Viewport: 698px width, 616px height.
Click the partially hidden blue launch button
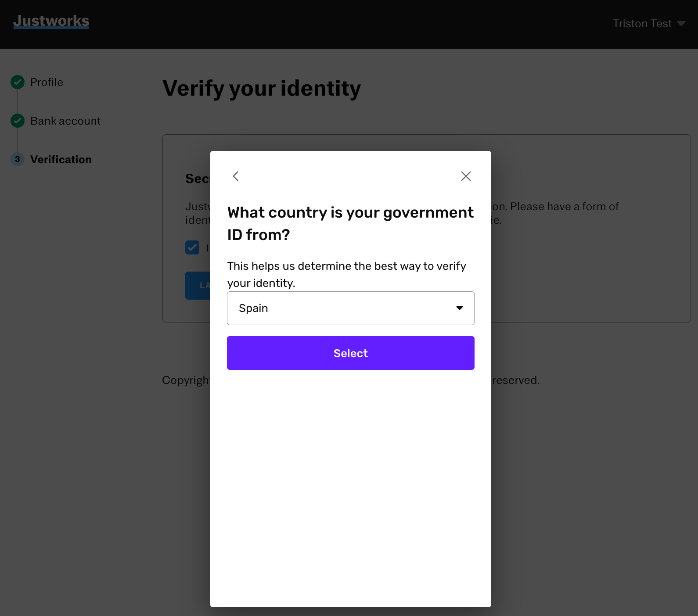[x=198, y=286]
